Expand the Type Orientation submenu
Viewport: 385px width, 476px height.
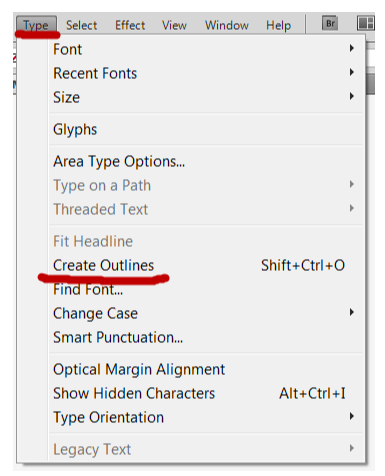pyautogui.click(x=206, y=417)
